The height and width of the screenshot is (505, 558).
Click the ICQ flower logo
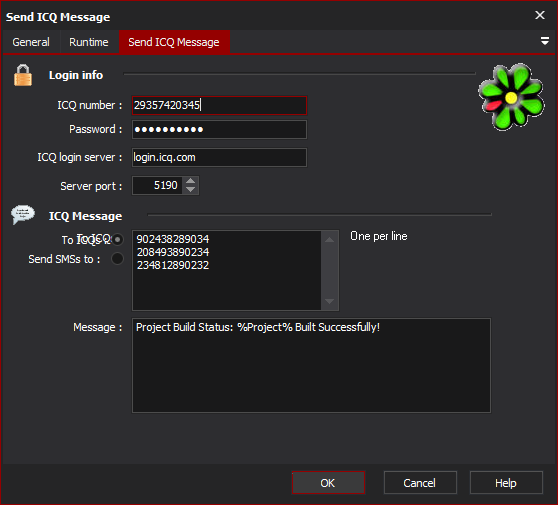click(511, 97)
